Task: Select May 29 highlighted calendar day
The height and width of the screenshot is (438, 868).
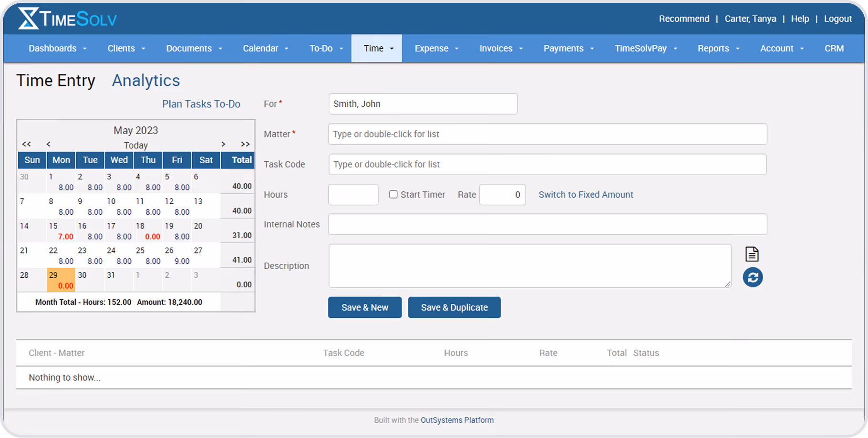Action: pos(61,280)
